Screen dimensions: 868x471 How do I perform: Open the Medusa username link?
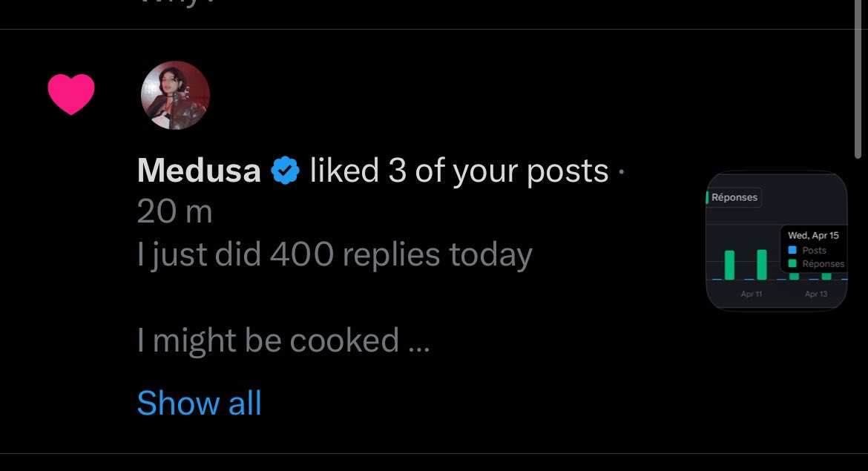tap(199, 171)
